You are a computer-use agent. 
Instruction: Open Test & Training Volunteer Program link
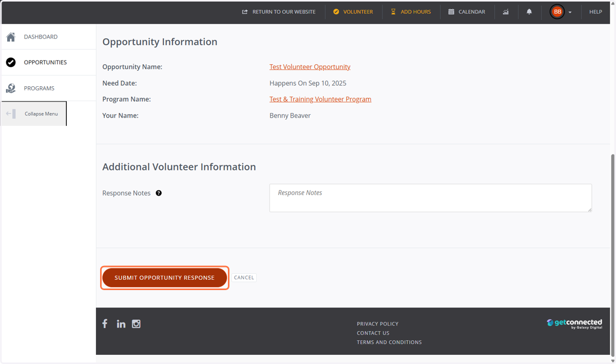tap(320, 99)
